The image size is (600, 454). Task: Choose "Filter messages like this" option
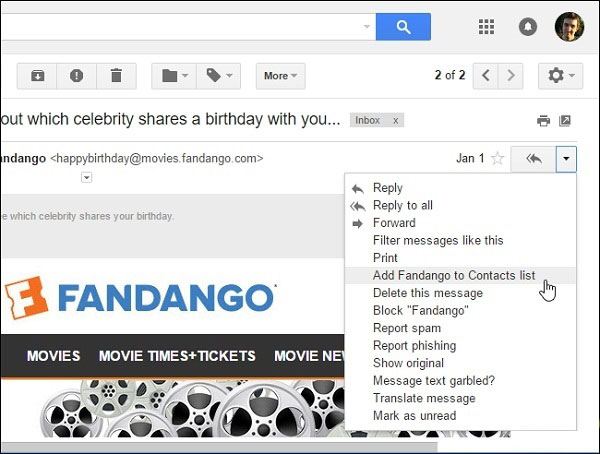(x=438, y=240)
